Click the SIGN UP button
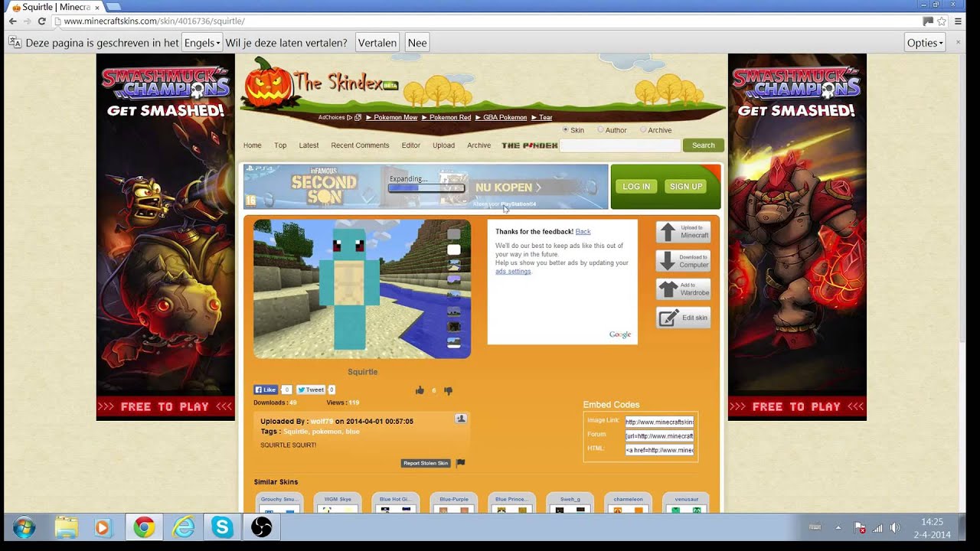The image size is (980, 551). coord(686,187)
